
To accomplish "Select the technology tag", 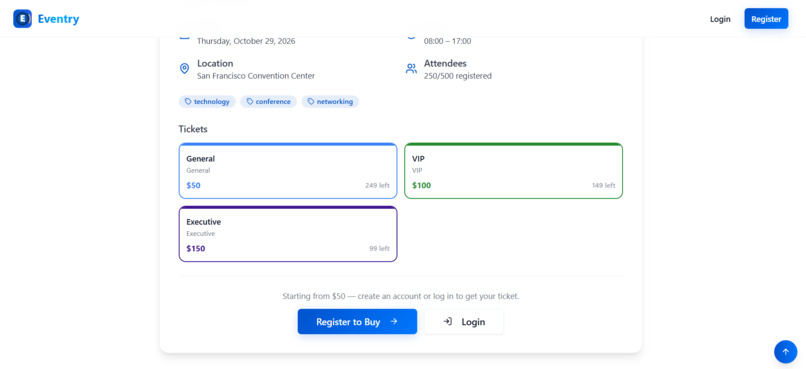I will tap(207, 102).
